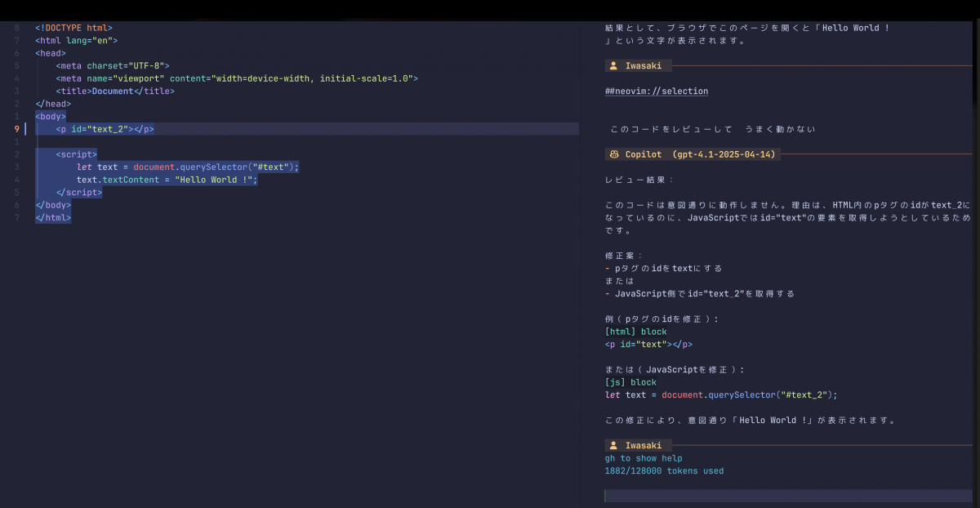Click the Copilot robot icon in chat header
The height and width of the screenshot is (508, 980).
point(614,154)
